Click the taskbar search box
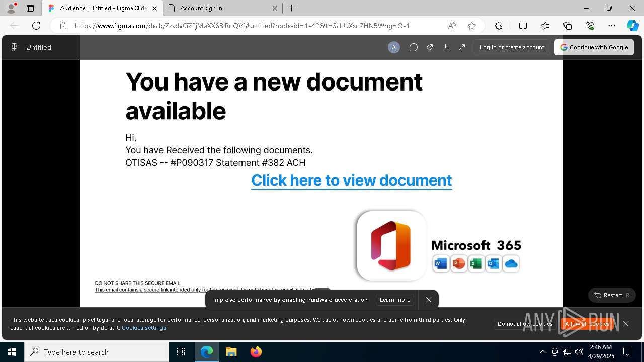644x362 pixels. 97,352
